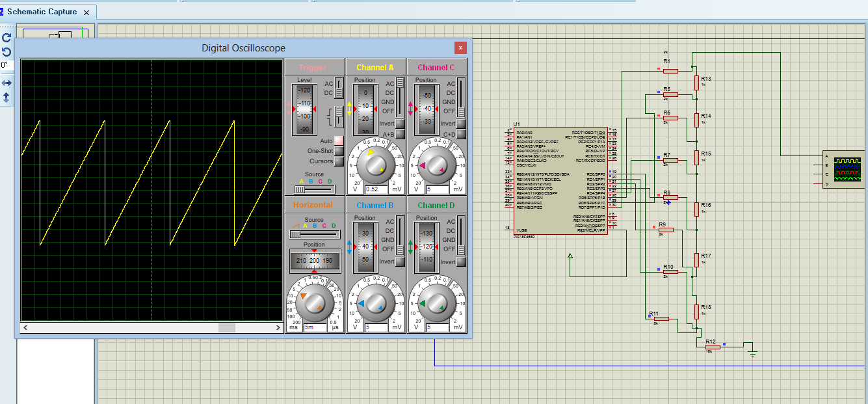Switch to the Schematic Capture tab
This screenshot has height=404, width=868.
(41, 12)
